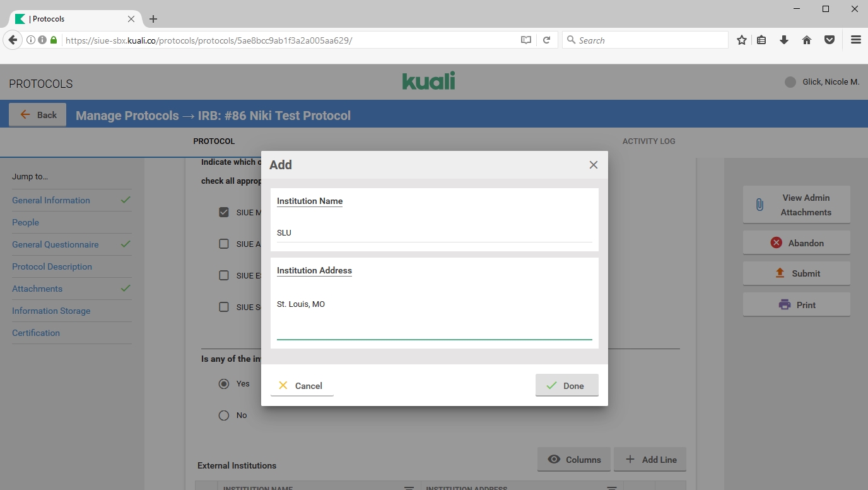
Task: Close the Add dialog with X icon
Action: (593, 165)
